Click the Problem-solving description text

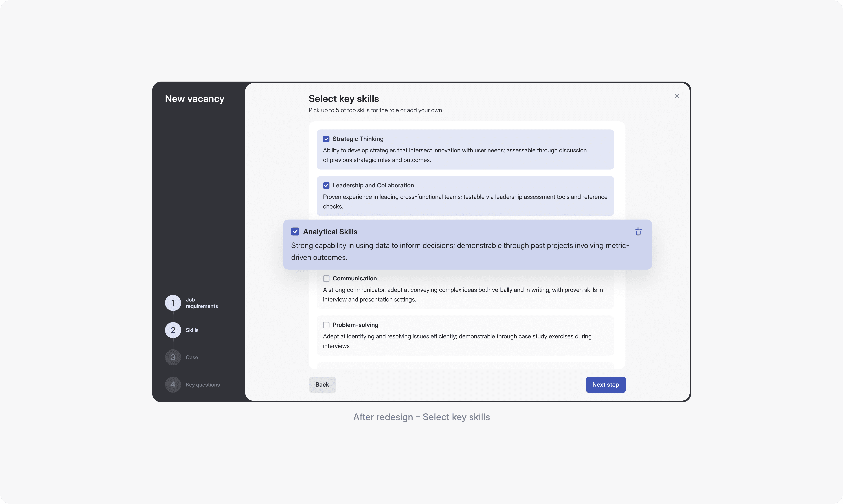click(457, 341)
